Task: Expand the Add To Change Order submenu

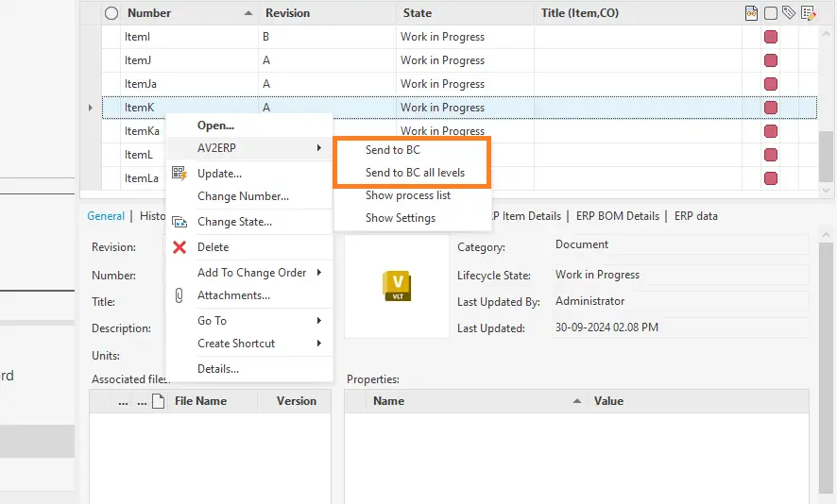Action: [x=319, y=273]
